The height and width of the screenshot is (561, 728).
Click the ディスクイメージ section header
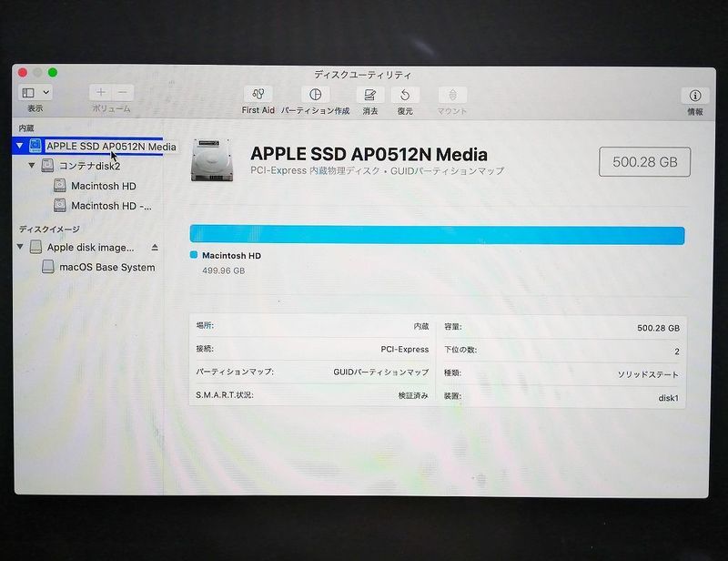pyautogui.click(x=49, y=229)
